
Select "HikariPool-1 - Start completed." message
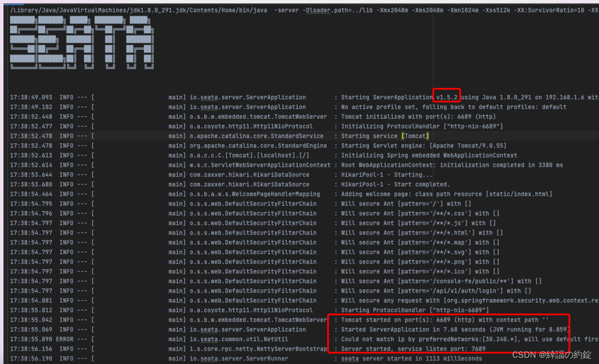pos(396,184)
